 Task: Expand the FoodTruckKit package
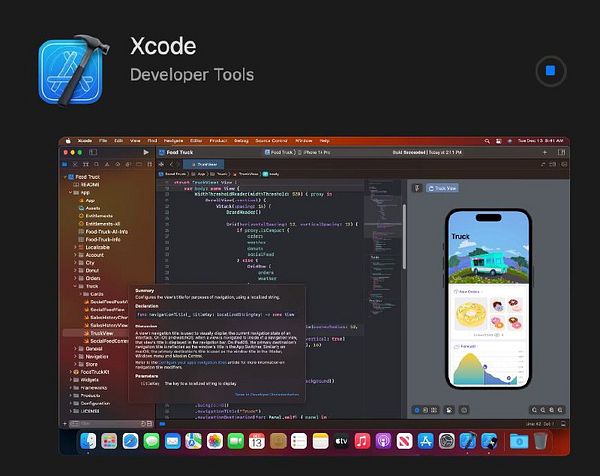pos(70,372)
